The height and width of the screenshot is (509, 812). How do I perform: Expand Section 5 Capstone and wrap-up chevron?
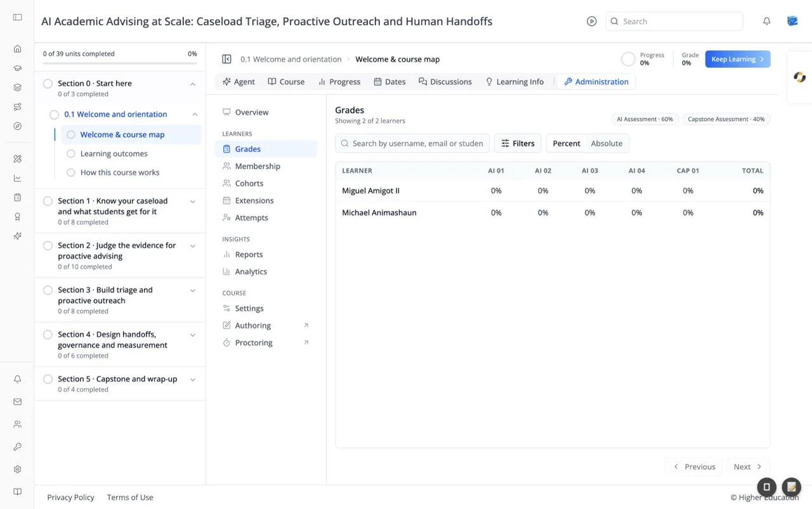(193, 380)
